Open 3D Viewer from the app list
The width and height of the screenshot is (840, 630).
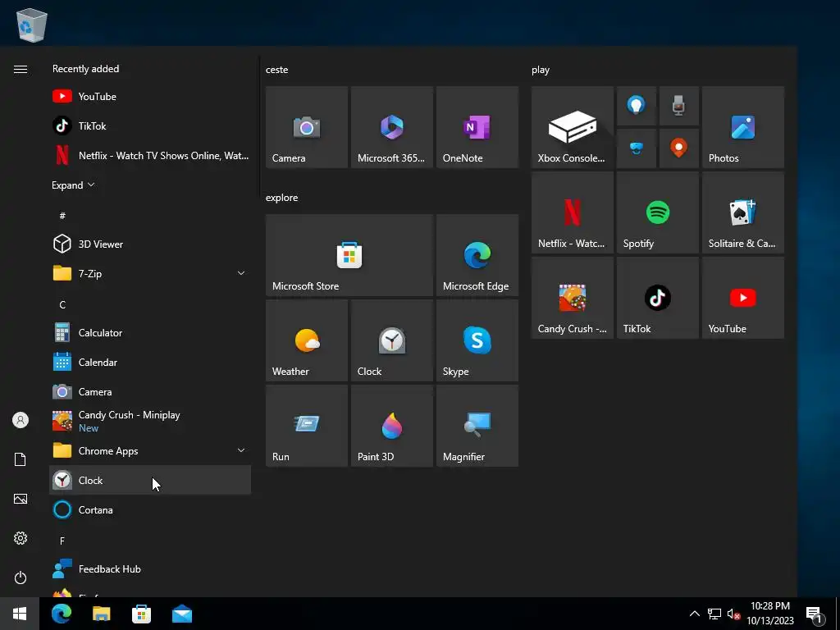point(150,244)
